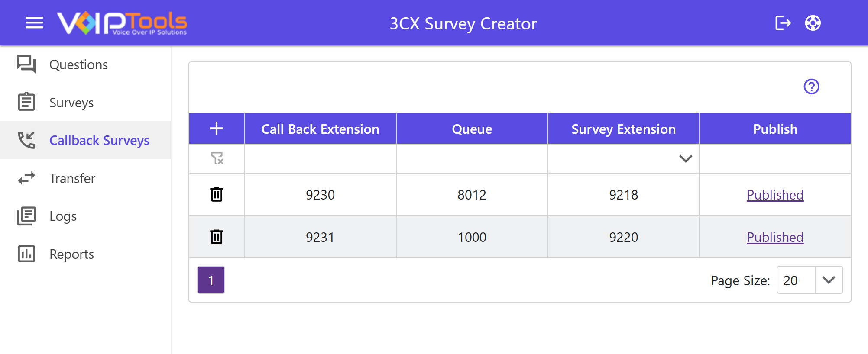Click the Transfer arrows icon
Viewport: 868px width, 354px height.
pos(26,178)
